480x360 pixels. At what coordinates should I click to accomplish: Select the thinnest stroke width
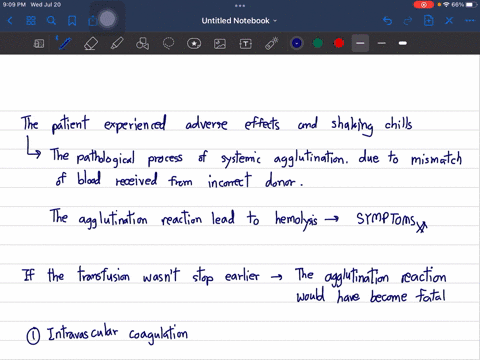[x=360, y=43]
